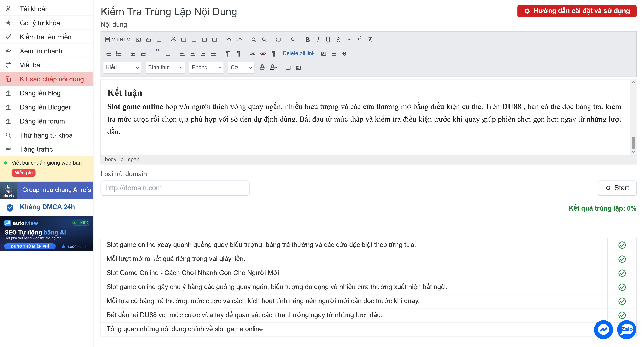The width and height of the screenshot is (644, 347).
Task: Open the Bình thường format dropdown
Action: pos(165,67)
